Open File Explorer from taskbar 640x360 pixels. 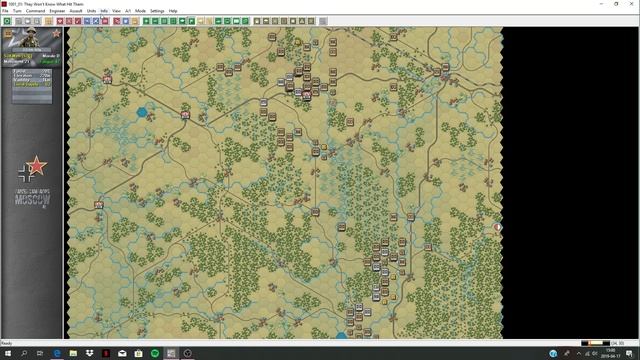73,353
